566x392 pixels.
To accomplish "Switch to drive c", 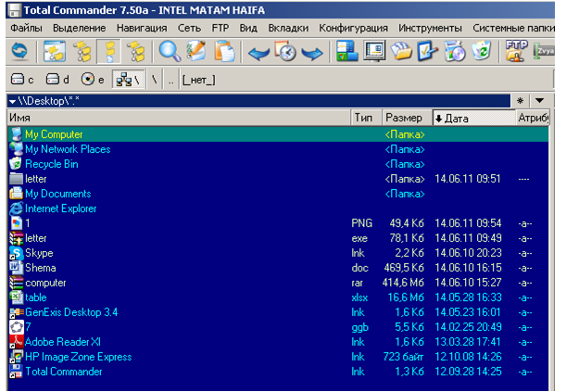I will tap(23, 80).
